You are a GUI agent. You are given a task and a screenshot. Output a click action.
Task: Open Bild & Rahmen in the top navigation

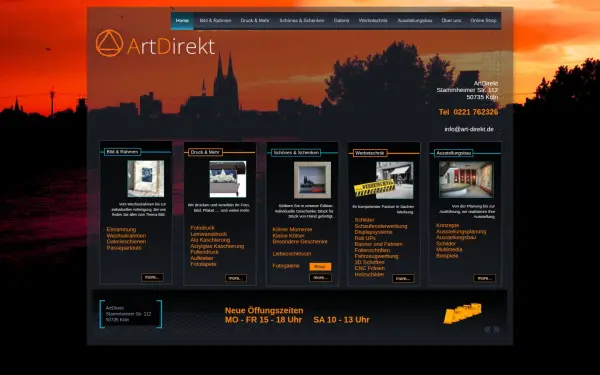tap(215, 21)
